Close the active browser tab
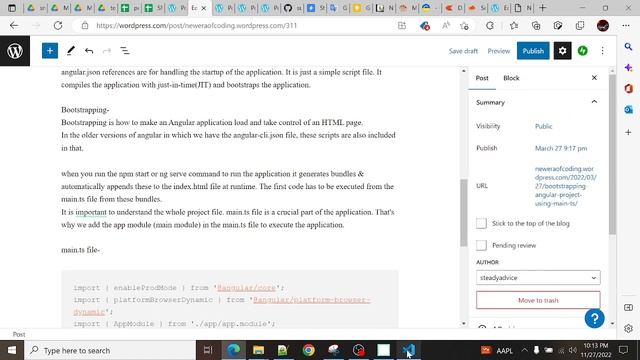Viewport: 640px width, 360px height. [204, 8]
